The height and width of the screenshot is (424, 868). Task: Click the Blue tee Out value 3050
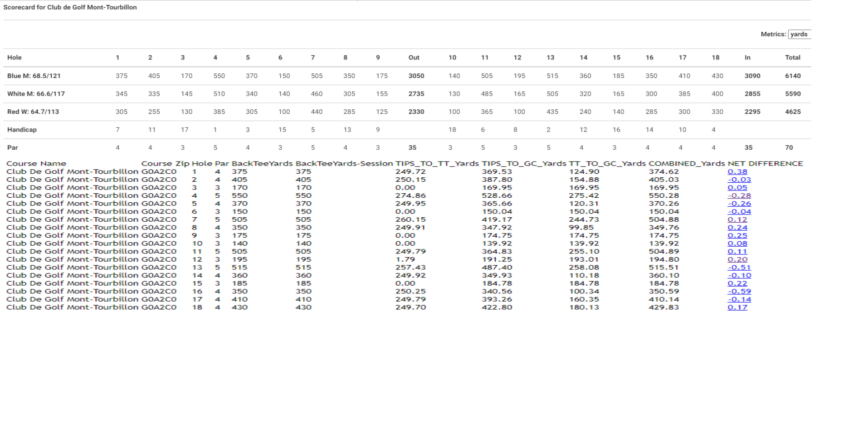(416, 76)
